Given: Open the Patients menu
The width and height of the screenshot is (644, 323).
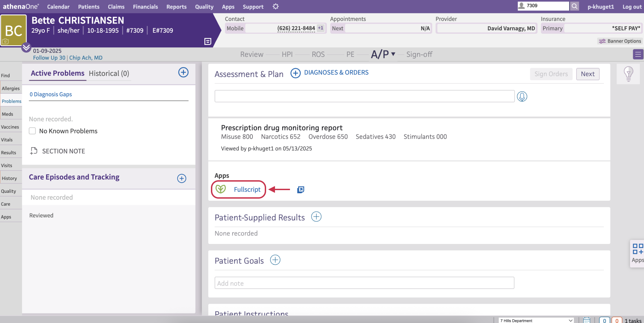Looking at the screenshot, I should click(89, 6).
